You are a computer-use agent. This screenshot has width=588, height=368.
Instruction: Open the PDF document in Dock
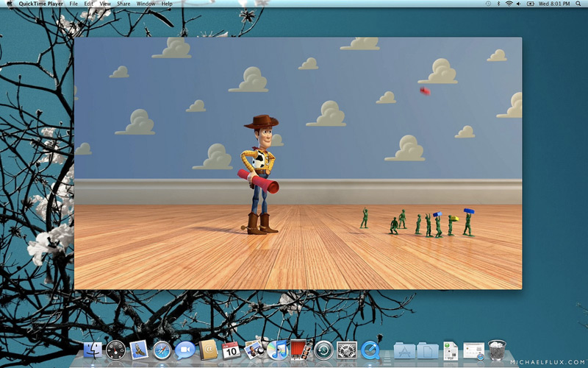(x=451, y=350)
